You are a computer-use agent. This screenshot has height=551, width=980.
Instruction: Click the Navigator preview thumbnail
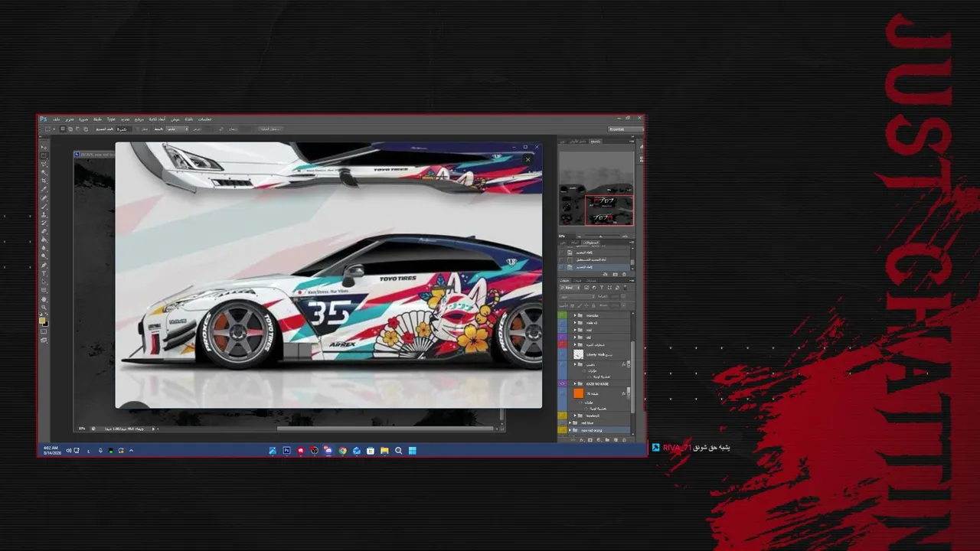[x=596, y=188]
